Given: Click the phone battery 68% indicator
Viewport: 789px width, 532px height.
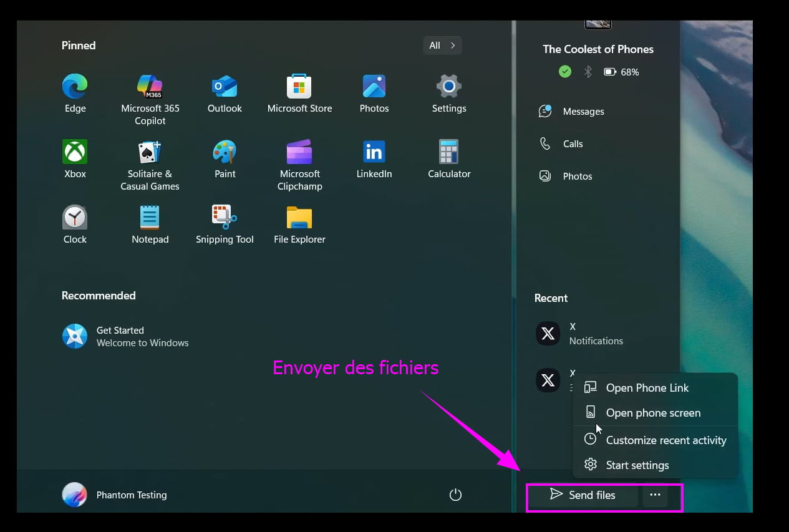Looking at the screenshot, I should pos(621,72).
